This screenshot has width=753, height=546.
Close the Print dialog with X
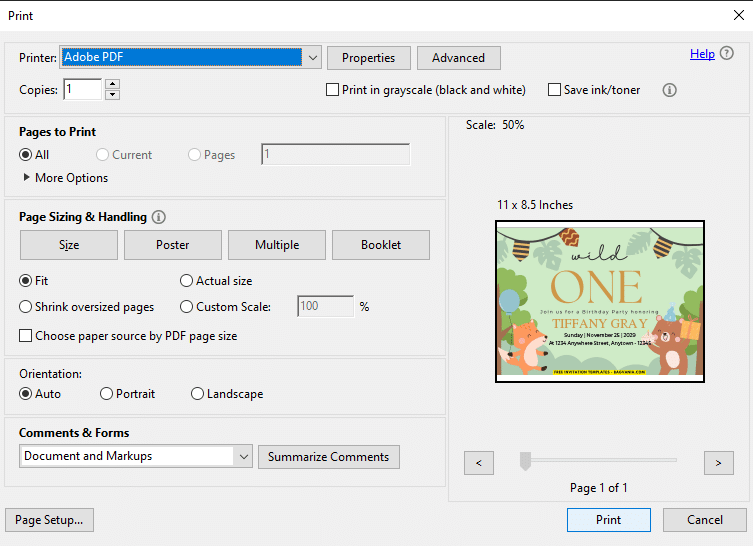pyautogui.click(x=739, y=15)
